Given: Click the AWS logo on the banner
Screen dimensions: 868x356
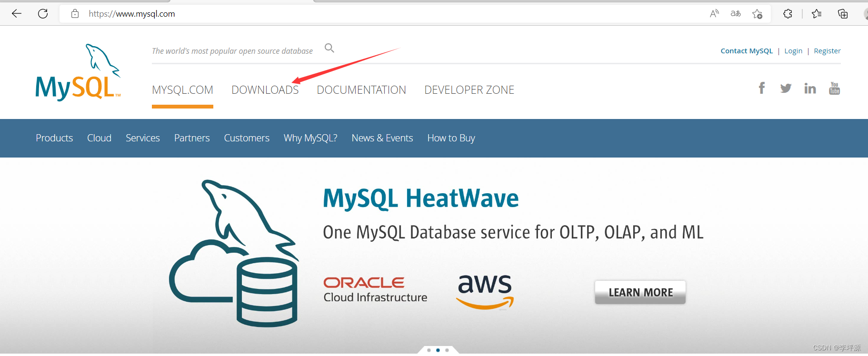Looking at the screenshot, I should 485,292.
